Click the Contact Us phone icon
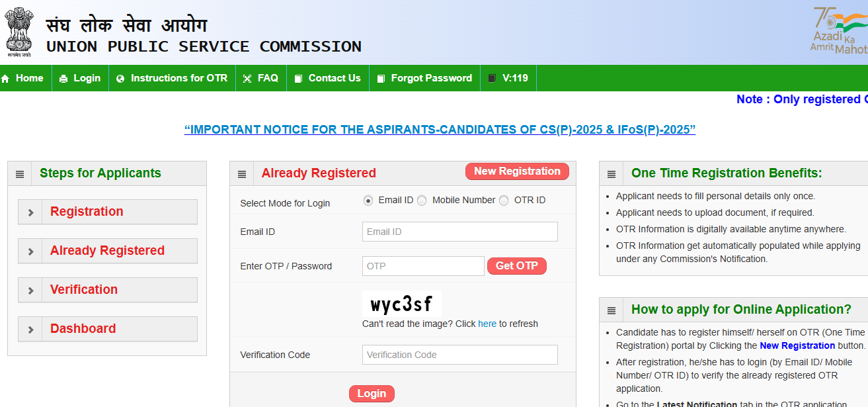Image resolution: width=868 pixels, height=407 pixels. coord(297,78)
